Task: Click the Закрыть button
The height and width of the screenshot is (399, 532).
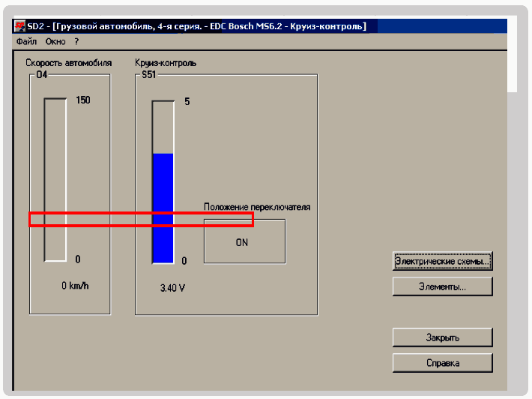Action: [442, 337]
